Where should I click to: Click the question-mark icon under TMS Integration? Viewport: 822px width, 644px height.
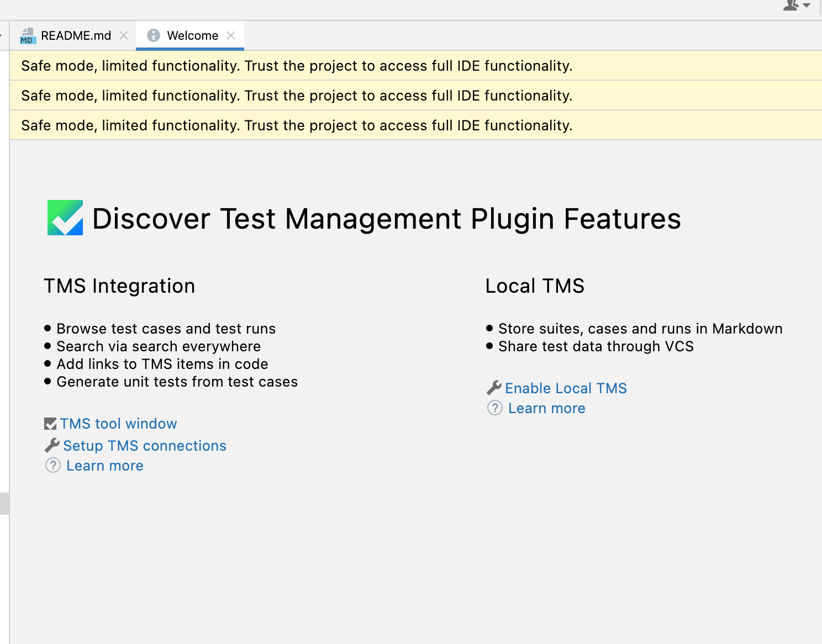point(52,466)
